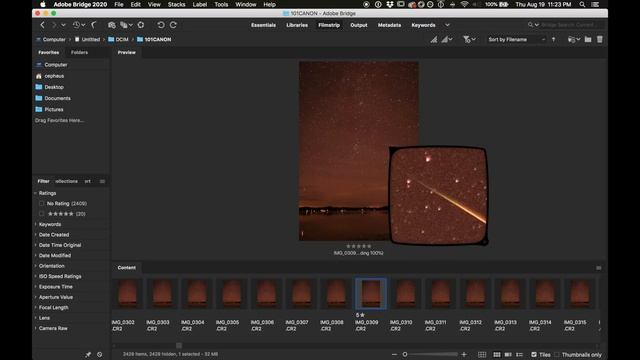Click the clear filter icon
This screenshot has height=360, width=640.
click(x=100, y=355)
